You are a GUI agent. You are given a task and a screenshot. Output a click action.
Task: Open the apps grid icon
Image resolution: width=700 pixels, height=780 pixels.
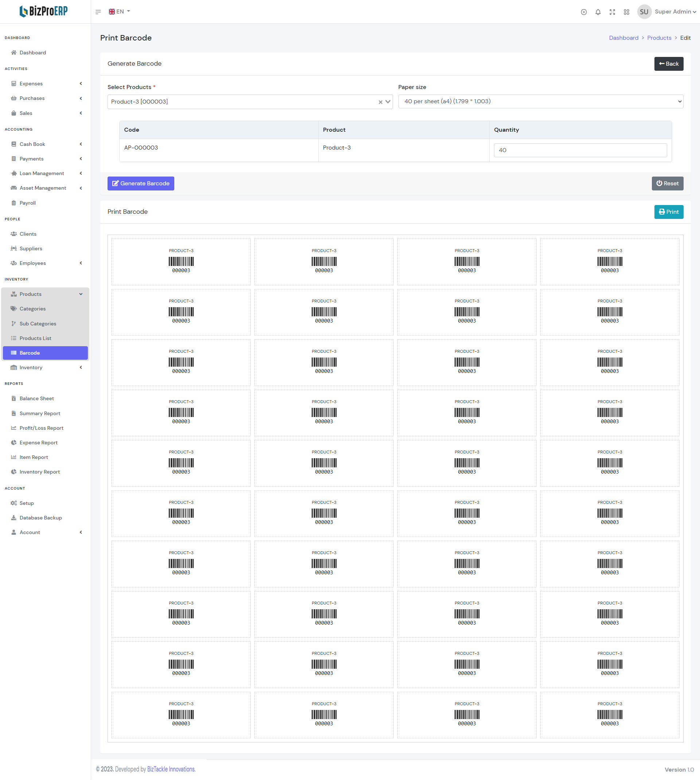coord(626,12)
